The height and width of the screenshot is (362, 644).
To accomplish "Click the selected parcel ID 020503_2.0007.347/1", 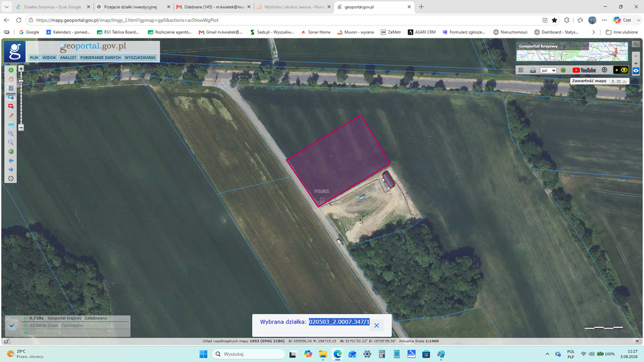I will click(339, 322).
